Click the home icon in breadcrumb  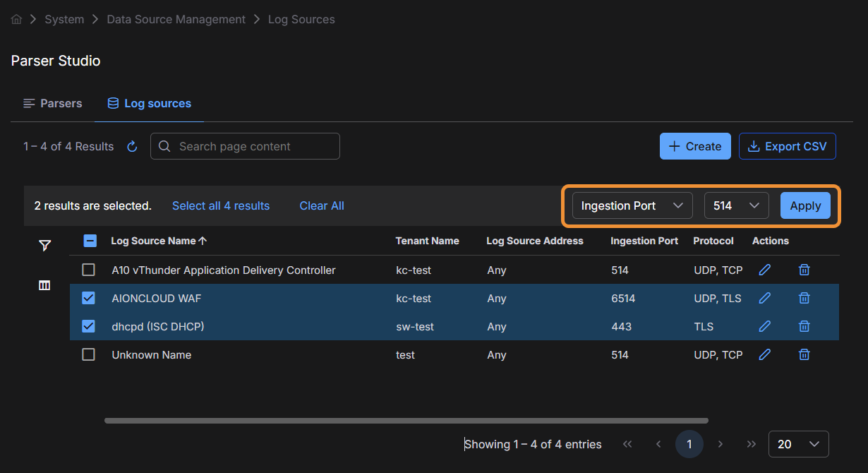(x=17, y=20)
